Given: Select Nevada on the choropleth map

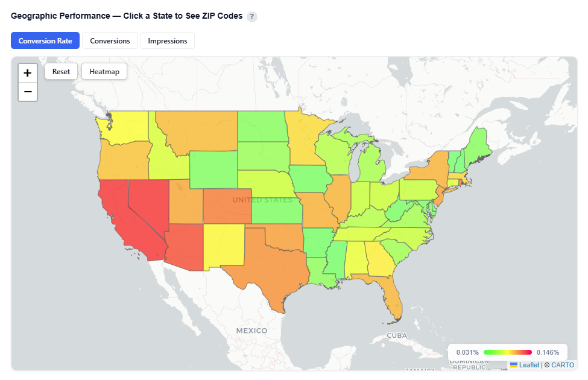Looking at the screenshot, I should [x=147, y=205].
